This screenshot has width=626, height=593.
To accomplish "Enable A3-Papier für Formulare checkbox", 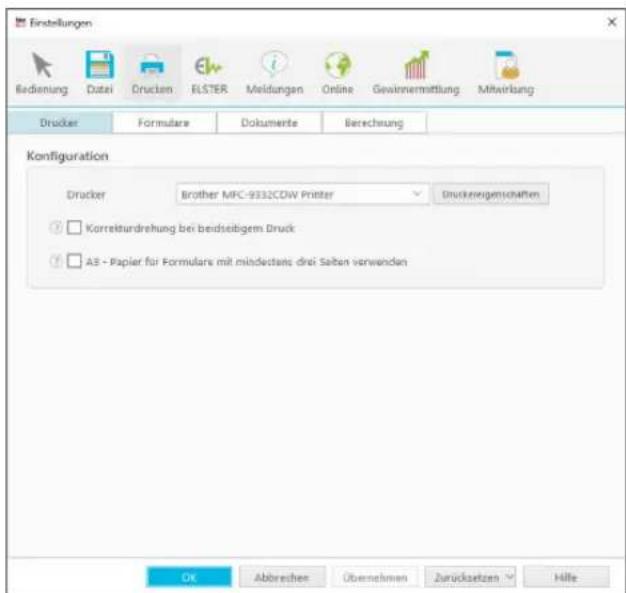I will click(x=74, y=261).
